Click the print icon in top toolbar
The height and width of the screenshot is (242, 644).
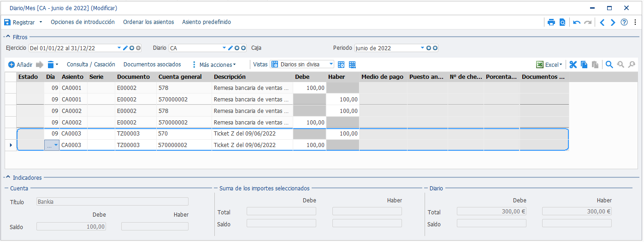tap(551, 22)
